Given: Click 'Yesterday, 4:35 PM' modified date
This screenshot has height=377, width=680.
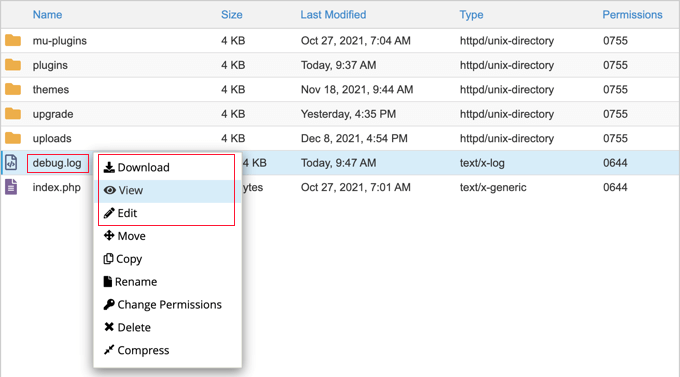Looking at the screenshot, I should (x=348, y=114).
